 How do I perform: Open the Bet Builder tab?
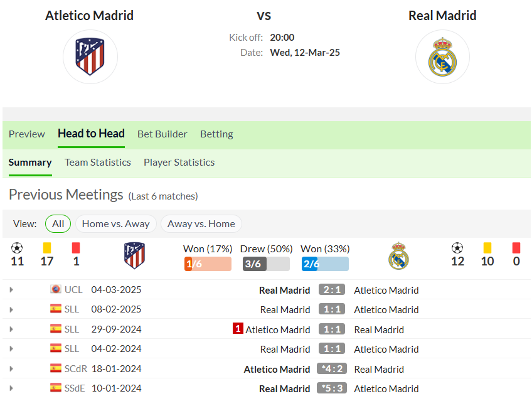[162, 134]
